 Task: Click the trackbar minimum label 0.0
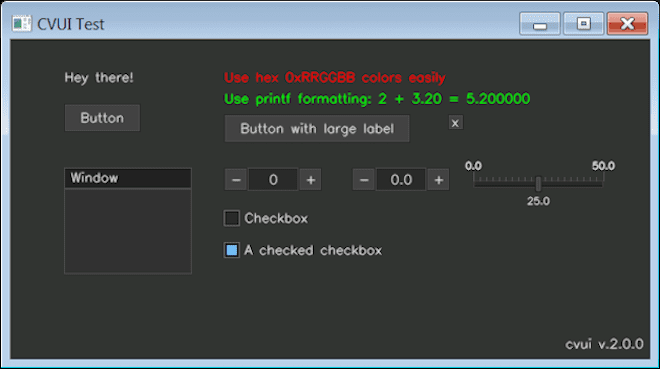[x=474, y=166]
